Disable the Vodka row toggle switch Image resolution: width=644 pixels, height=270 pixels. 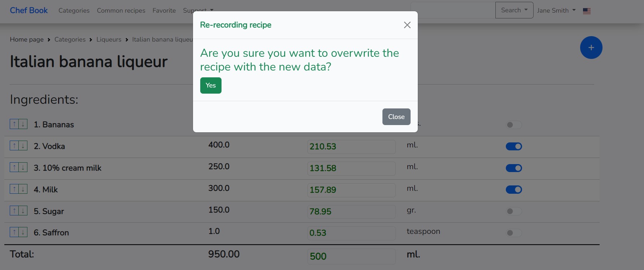tap(514, 146)
